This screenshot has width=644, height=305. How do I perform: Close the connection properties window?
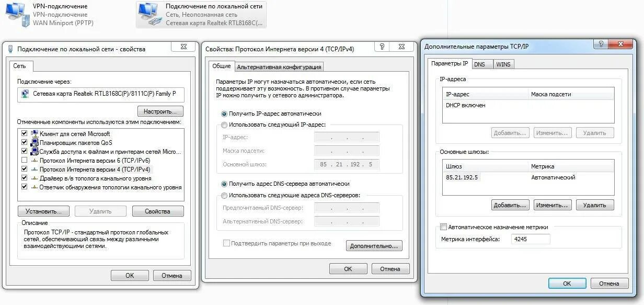click(183, 47)
